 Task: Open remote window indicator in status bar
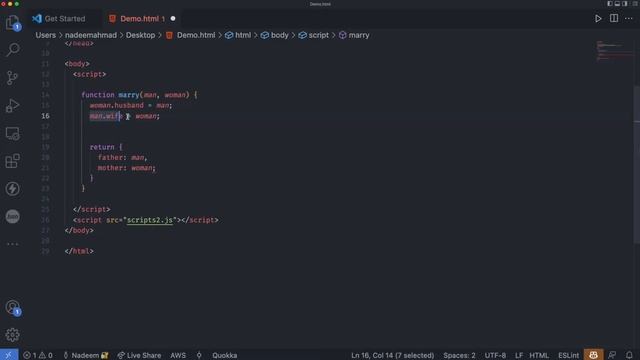9,355
